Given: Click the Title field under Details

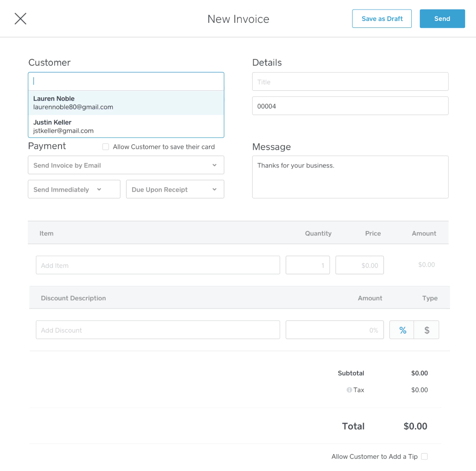Looking at the screenshot, I should [x=350, y=81].
